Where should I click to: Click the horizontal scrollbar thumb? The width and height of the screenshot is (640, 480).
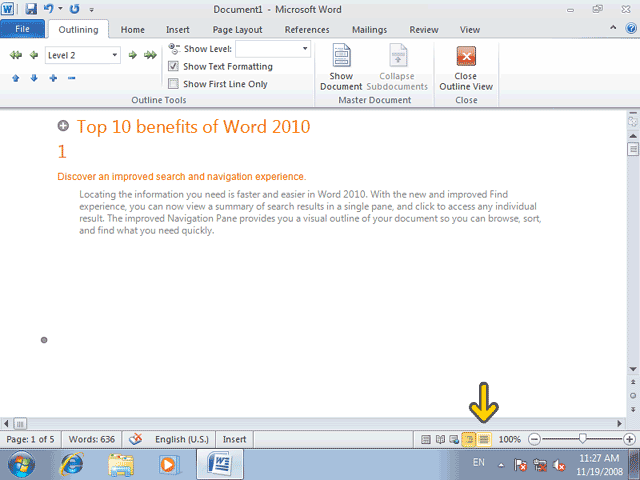tap(20, 423)
